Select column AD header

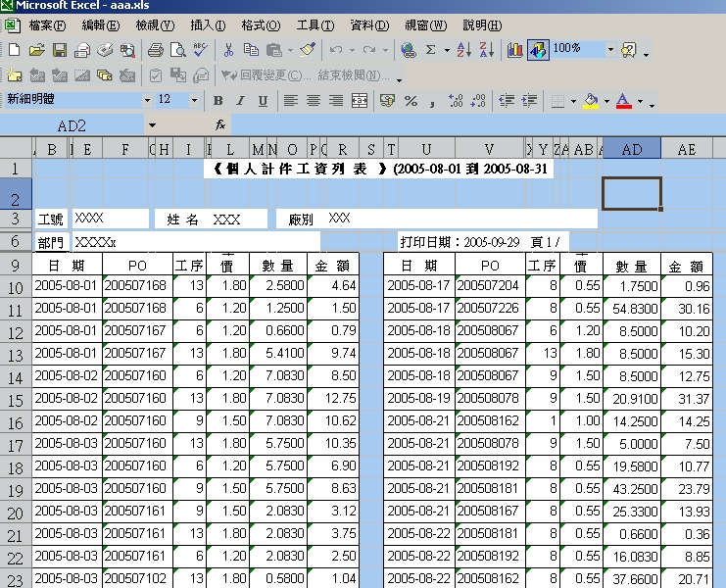point(632,149)
